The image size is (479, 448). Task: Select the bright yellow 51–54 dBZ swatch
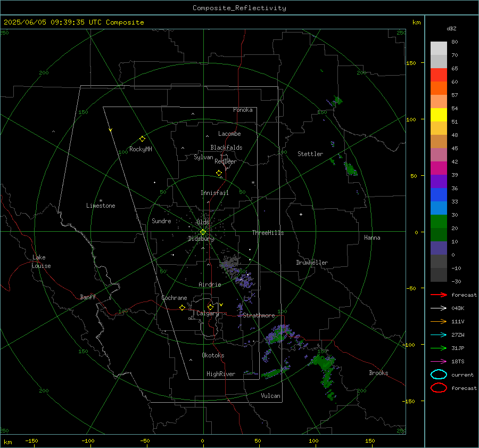[x=439, y=115]
